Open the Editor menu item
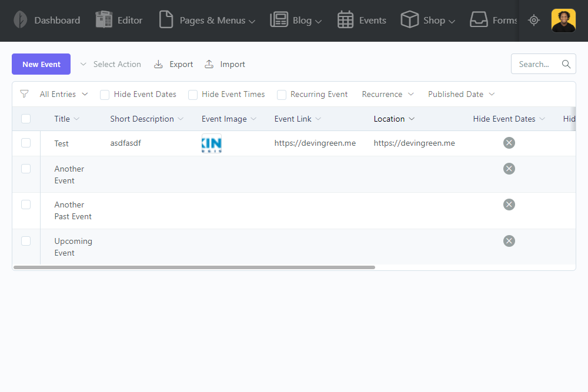The image size is (588, 392). coord(130,20)
